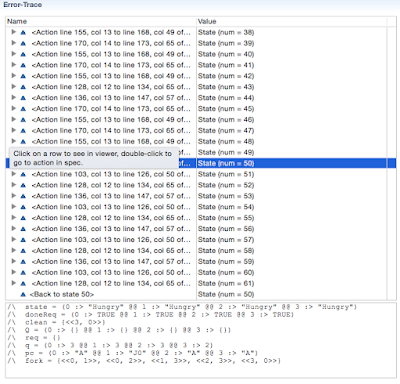Image resolution: width=400 pixels, height=384 pixels.
Task: Click the blue action icon for state 55
Action: [23, 218]
